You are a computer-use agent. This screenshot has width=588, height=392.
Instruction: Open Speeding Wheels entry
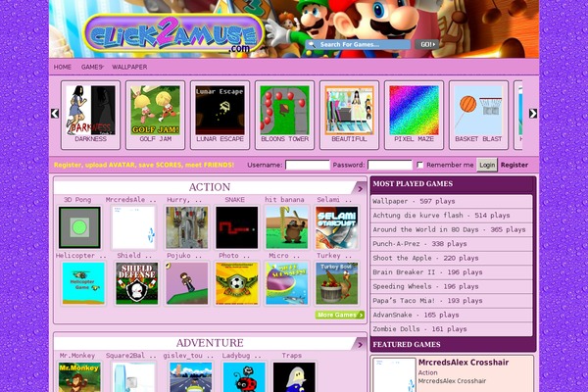[451, 287]
